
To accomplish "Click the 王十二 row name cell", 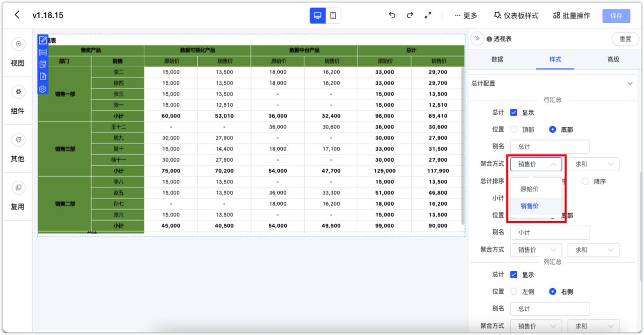I will coord(118,127).
